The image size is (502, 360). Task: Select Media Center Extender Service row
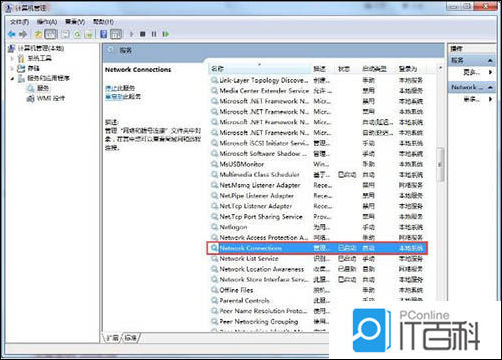316,91
